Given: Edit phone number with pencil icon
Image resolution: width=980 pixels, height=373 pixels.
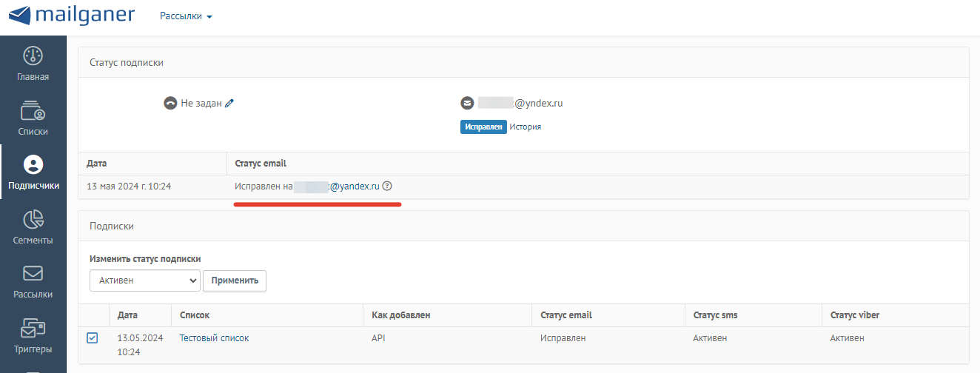Looking at the screenshot, I should click(229, 104).
